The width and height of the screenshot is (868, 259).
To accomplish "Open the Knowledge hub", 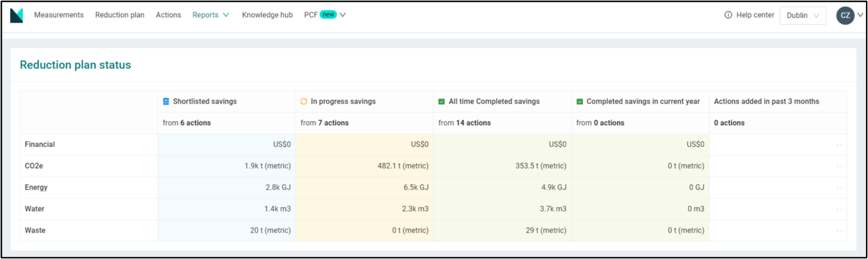I will point(268,15).
